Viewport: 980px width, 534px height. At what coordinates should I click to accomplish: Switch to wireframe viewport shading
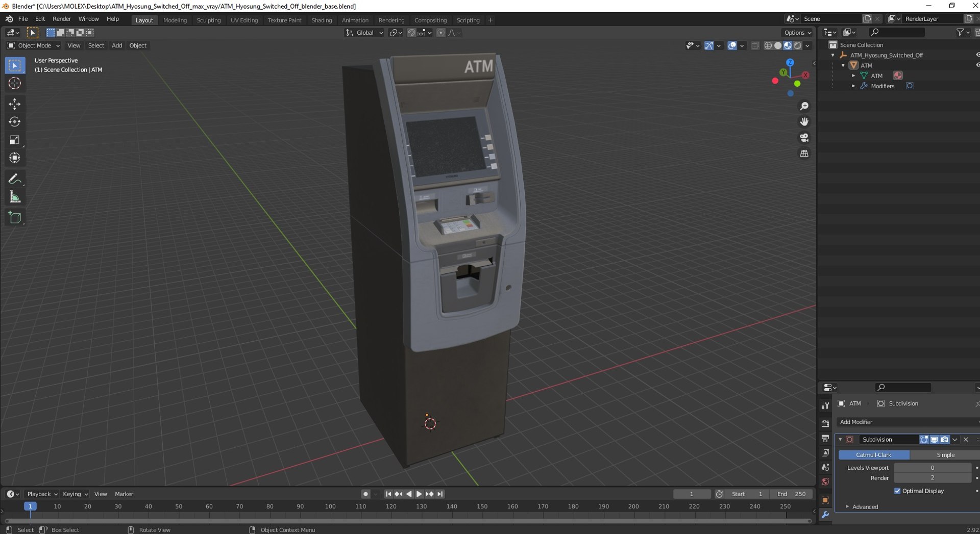(768, 45)
